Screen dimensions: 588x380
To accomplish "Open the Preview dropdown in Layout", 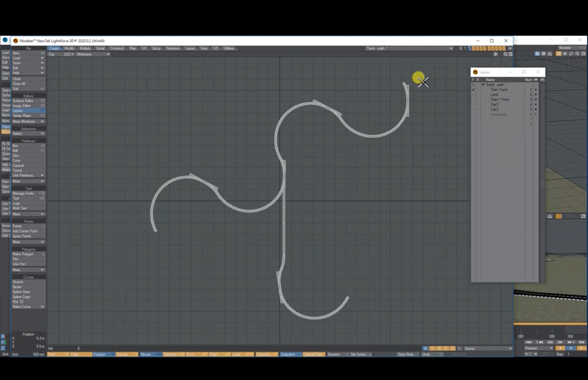I will tap(539, 348).
